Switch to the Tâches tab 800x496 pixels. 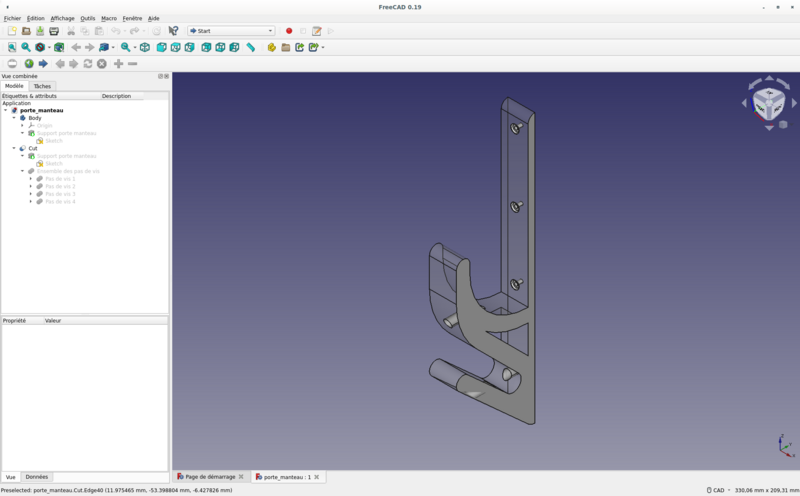[x=42, y=86]
